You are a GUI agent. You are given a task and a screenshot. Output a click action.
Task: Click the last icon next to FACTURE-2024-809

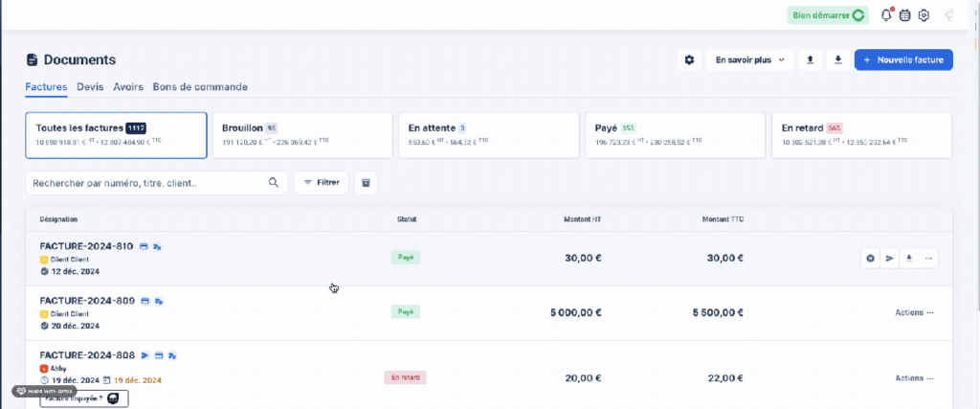tap(160, 302)
